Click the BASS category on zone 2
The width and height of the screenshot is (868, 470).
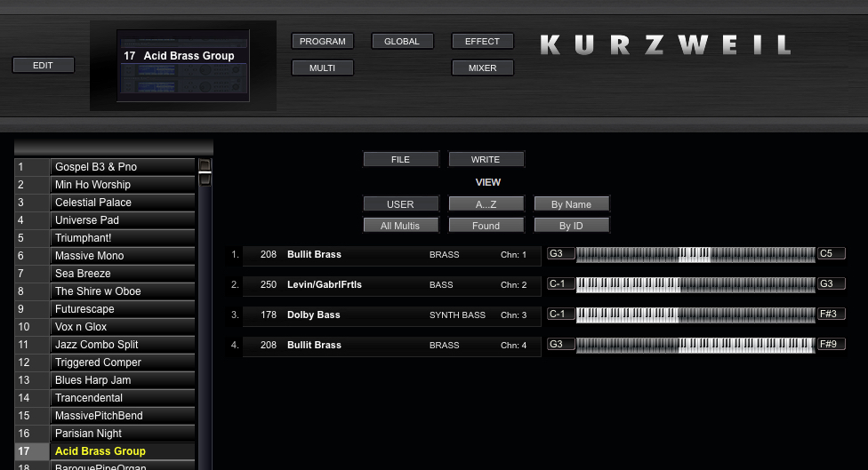[x=441, y=285]
